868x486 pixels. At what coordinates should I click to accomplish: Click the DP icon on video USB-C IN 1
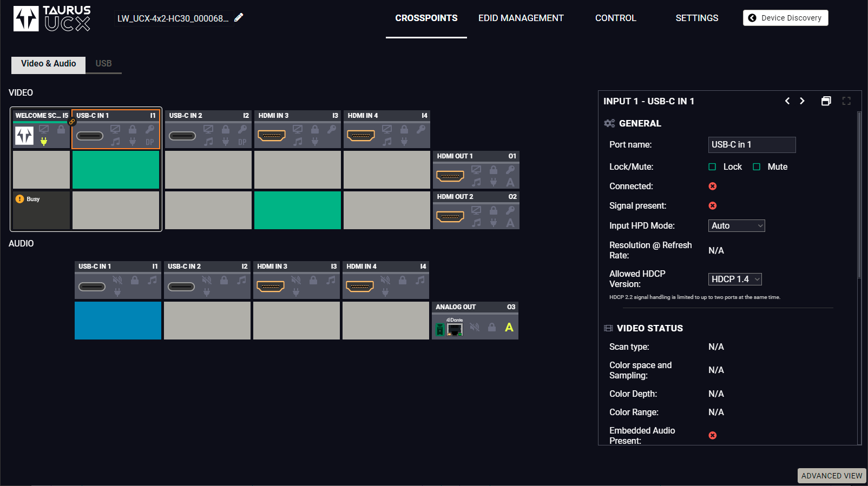tap(150, 142)
